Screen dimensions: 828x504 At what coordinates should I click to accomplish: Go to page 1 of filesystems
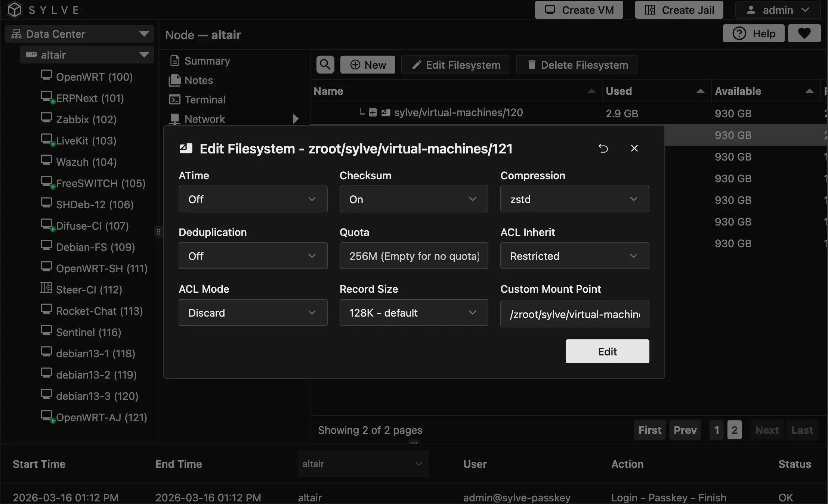pos(716,430)
